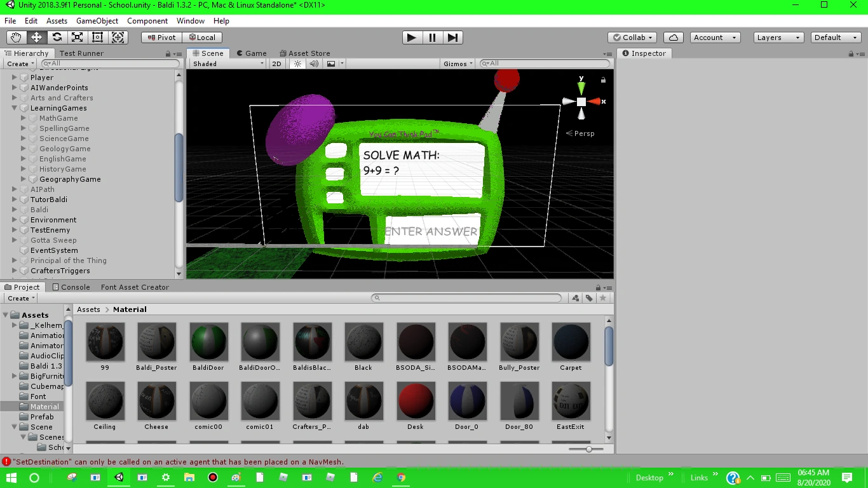Save search with the star icon

pyautogui.click(x=603, y=298)
